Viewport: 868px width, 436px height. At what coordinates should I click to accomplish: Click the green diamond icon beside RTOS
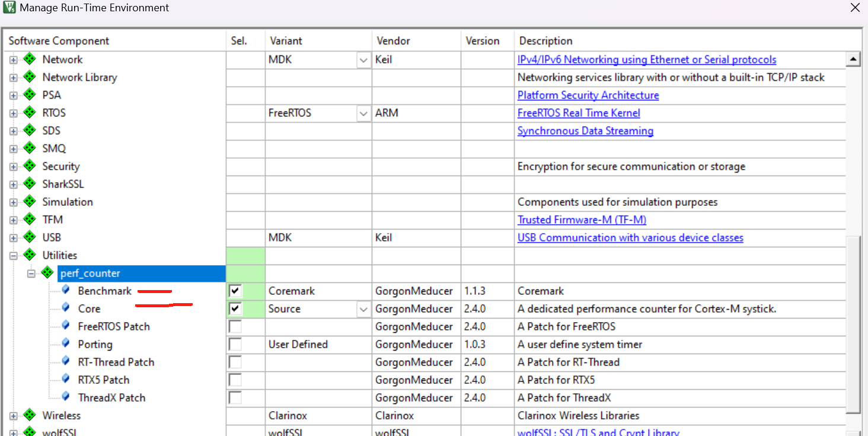[x=30, y=113]
